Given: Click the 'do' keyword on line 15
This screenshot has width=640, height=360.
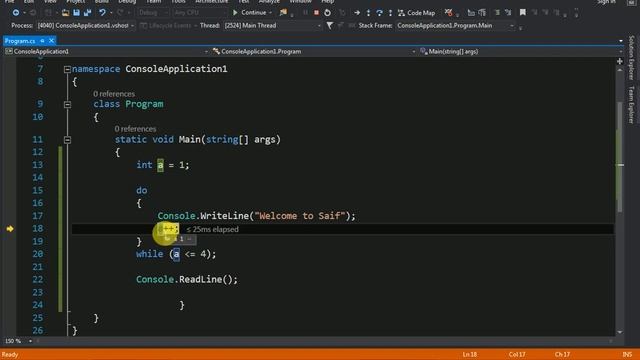Looking at the screenshot, I should pyautogui.click(x=142, y=191).
